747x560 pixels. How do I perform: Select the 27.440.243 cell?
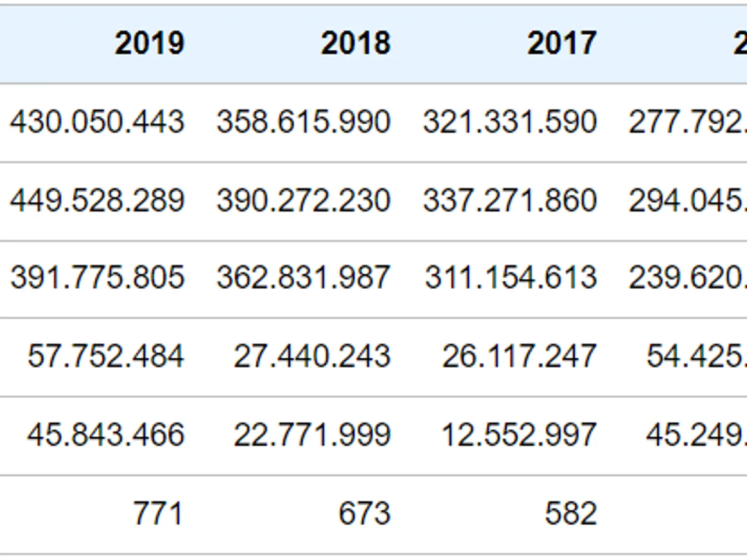pos(312,357)
